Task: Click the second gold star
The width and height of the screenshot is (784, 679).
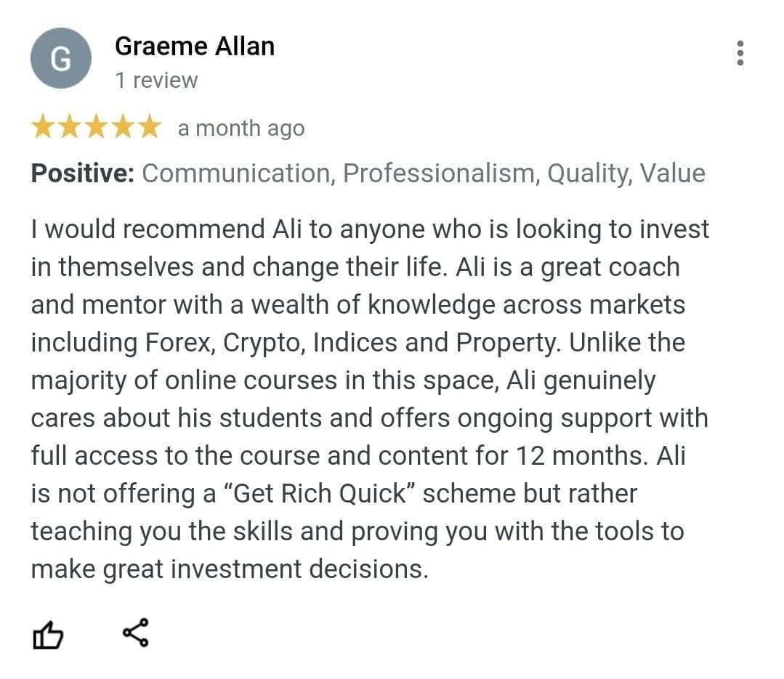Action: click(70, 128)
